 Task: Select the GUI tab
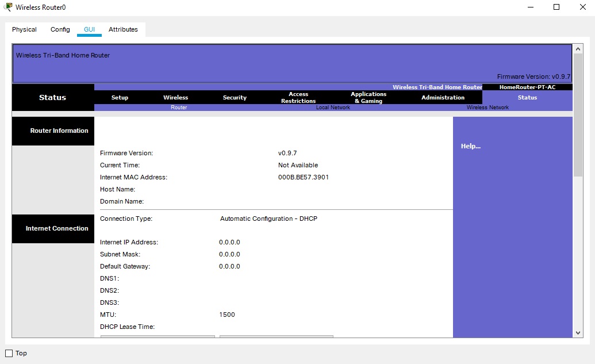[89, 29]
